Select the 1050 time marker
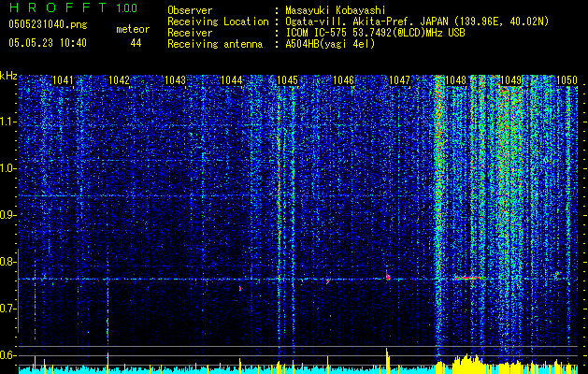 (566, 80)
